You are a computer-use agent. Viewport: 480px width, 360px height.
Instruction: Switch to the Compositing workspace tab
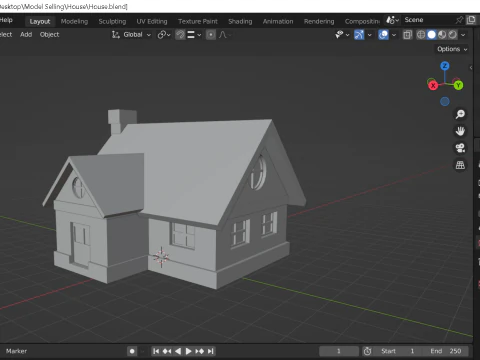tap(362, 21)
